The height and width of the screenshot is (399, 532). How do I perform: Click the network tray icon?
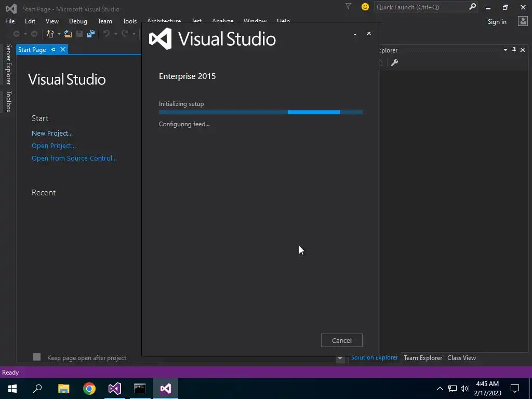point(453,389)
